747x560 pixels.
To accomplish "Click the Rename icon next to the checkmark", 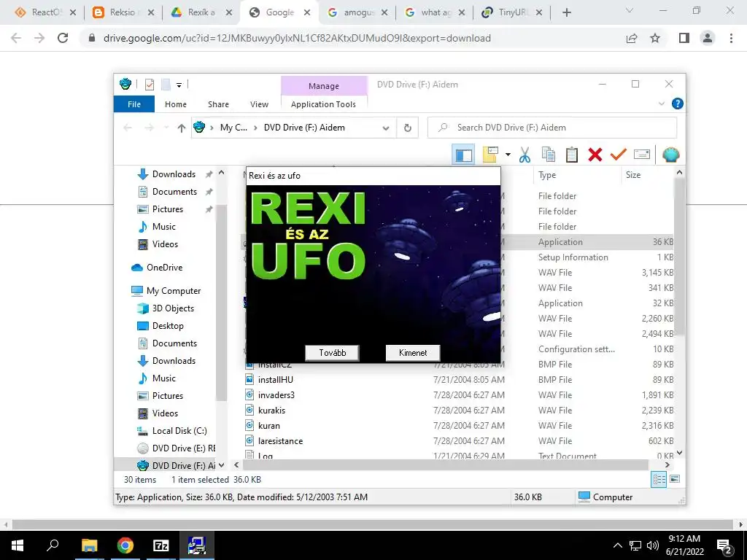I will 642,155.
